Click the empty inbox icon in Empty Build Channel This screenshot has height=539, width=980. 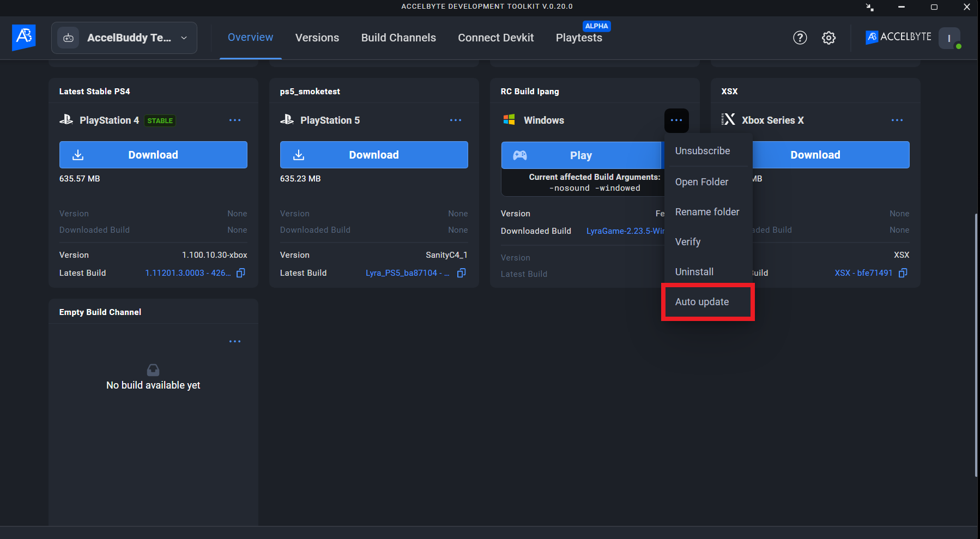coord(153,370)
